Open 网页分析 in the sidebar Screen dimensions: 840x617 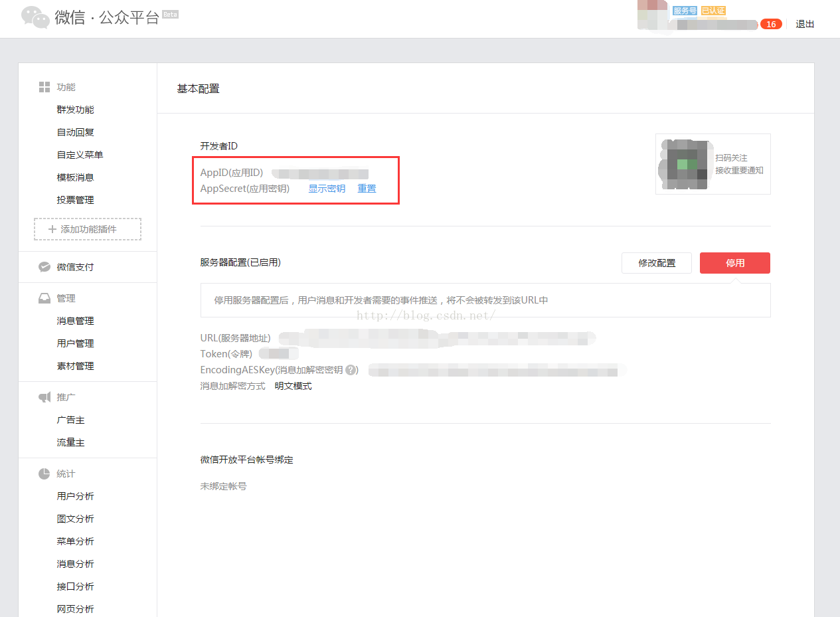point(76,609)
